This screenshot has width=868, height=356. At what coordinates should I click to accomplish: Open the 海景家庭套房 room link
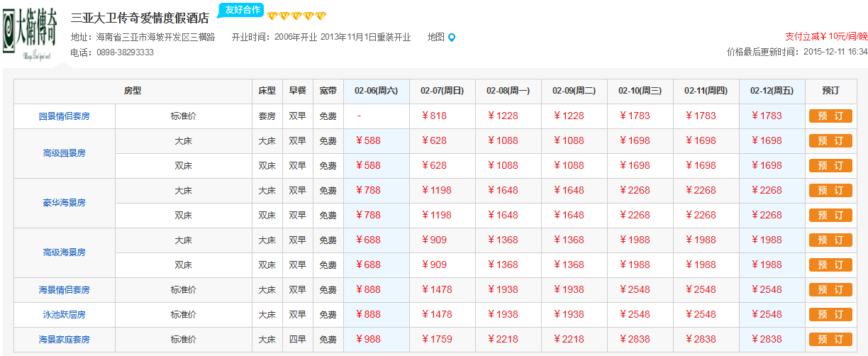(x=64, y=340)
